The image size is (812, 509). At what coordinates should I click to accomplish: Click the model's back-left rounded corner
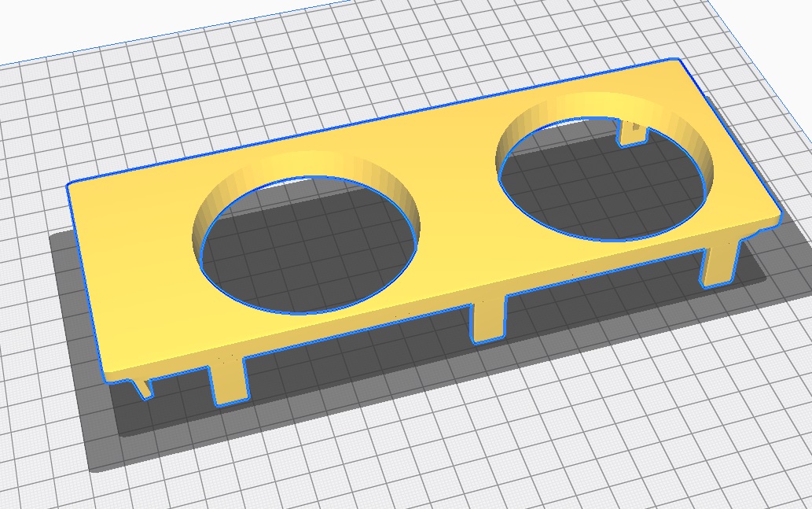pyautogui.click(x=73, y=186)
